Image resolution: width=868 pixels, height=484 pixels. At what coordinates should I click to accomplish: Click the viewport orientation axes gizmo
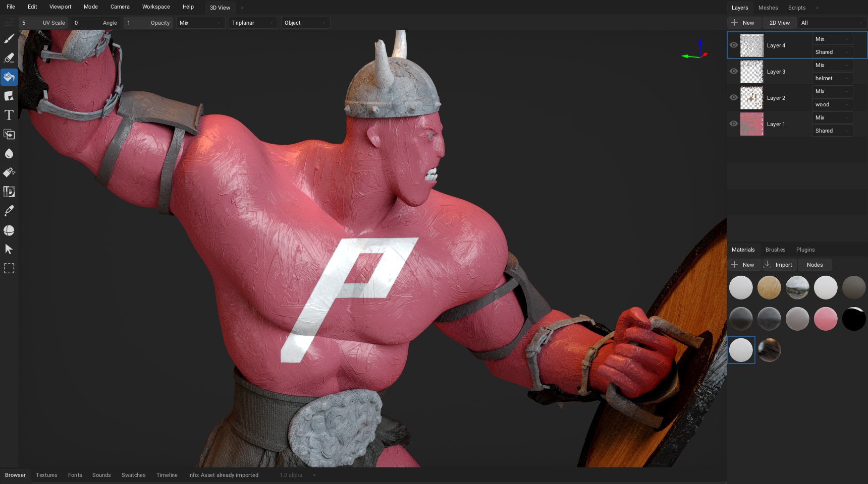tap(695, 50)
